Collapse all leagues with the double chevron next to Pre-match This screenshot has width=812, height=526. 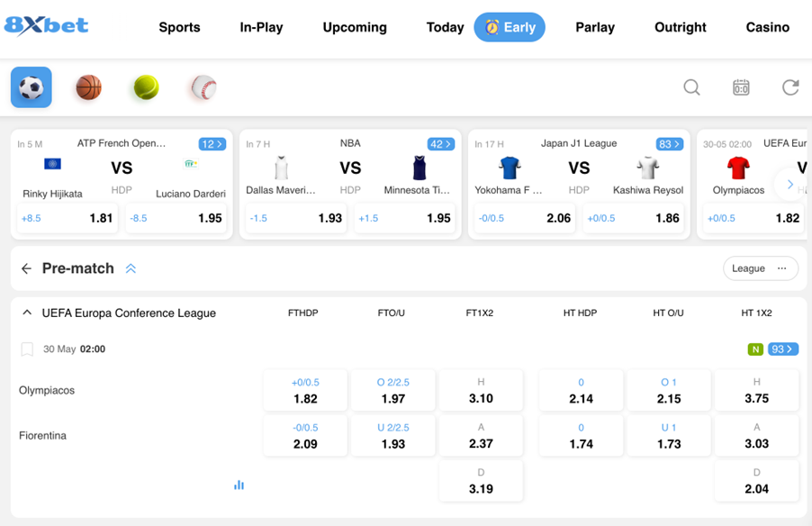tap(131, 268)
